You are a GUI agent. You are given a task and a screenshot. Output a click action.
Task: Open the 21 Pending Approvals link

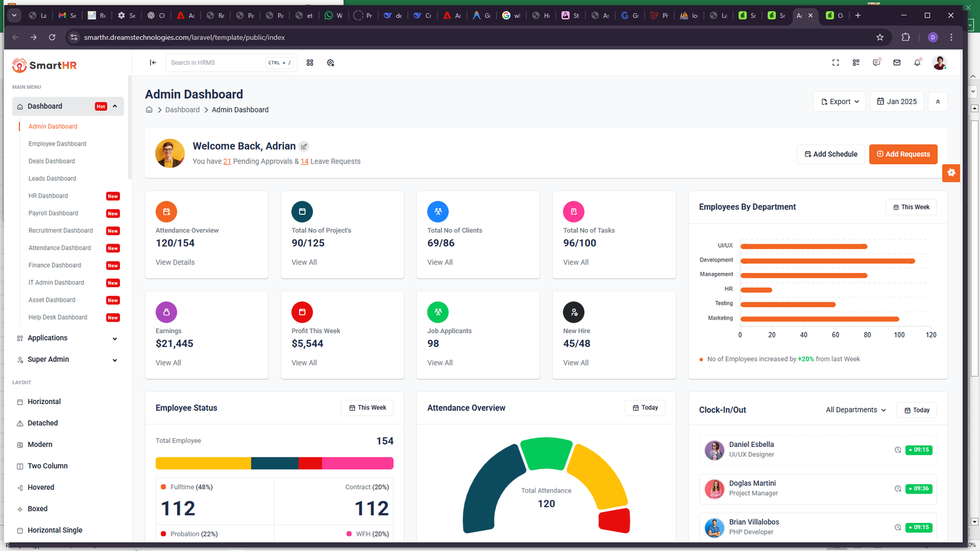(x=227, y=162)
